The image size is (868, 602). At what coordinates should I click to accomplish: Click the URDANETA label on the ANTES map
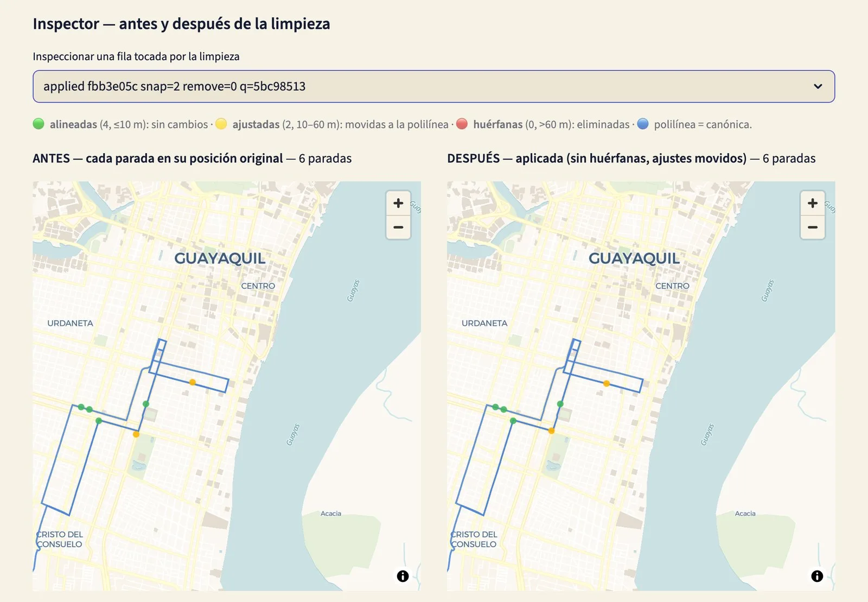(x=70, y=323)
